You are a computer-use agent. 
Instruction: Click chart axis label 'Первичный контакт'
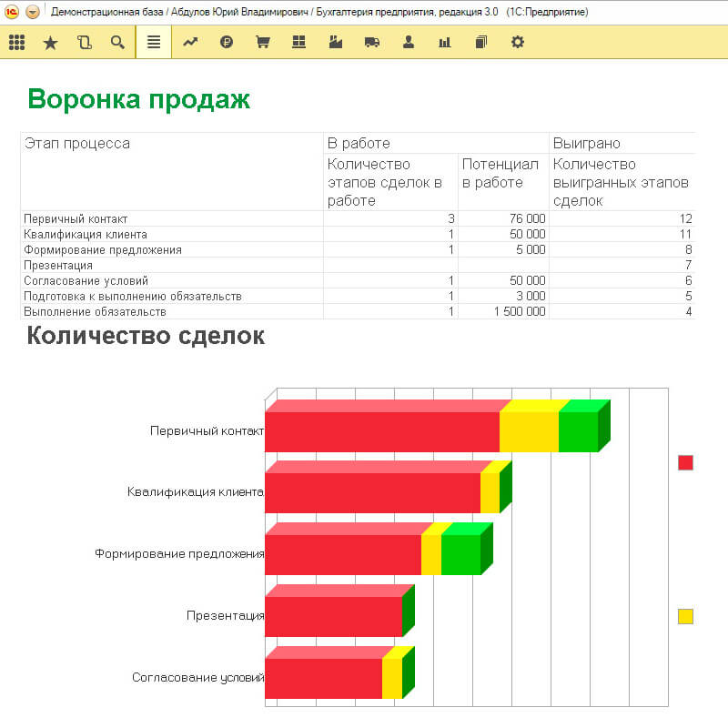click(x=207, y=430)
